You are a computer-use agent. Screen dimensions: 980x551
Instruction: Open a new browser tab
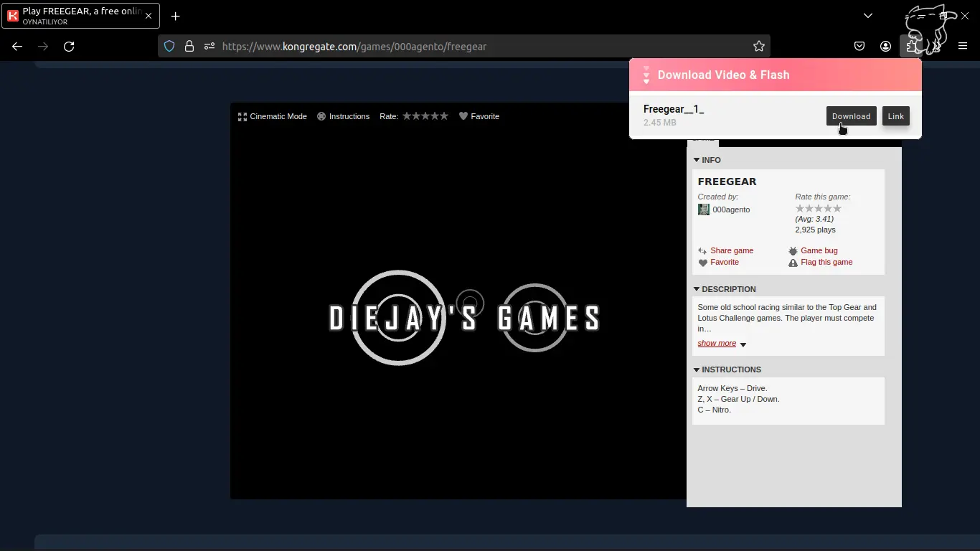click(x=175, y=16)
